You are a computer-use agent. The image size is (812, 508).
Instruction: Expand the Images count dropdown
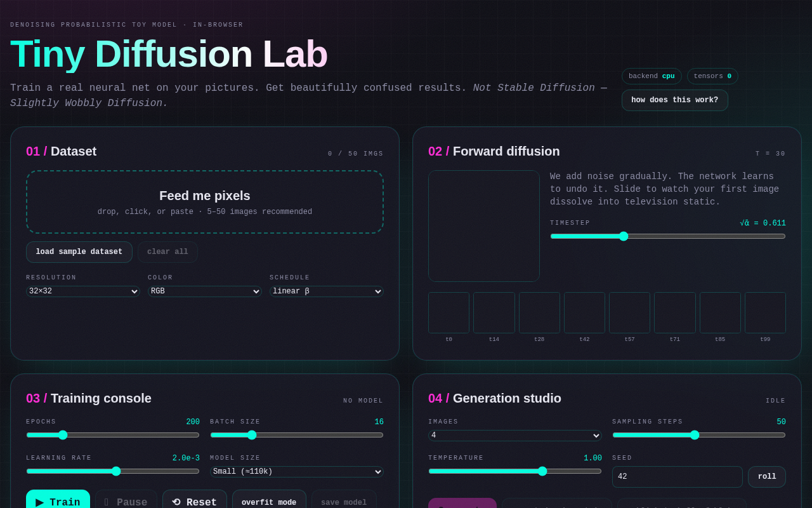[515, 436]
